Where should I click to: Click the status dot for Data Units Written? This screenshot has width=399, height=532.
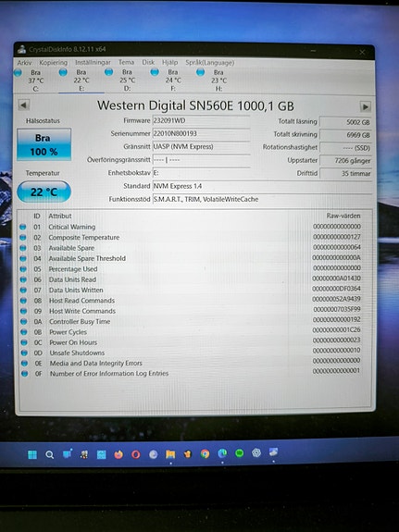(x=23, y=291)
